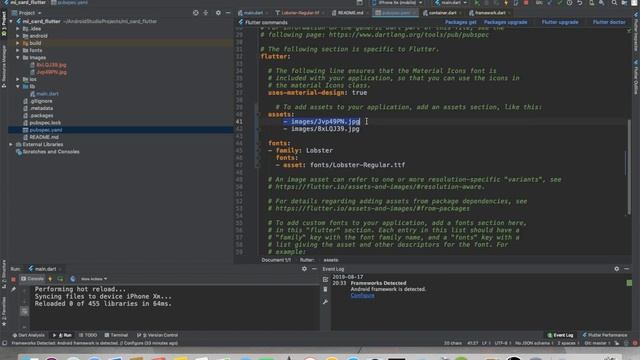Click the Event Log button in status bar
The width and height of the screenshot is (640, 360).
point(560,335)
